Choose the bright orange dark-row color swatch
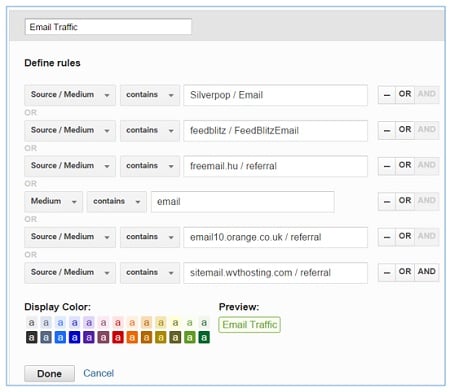Screen dimensions: 450x392 click(x=132, y=337)
